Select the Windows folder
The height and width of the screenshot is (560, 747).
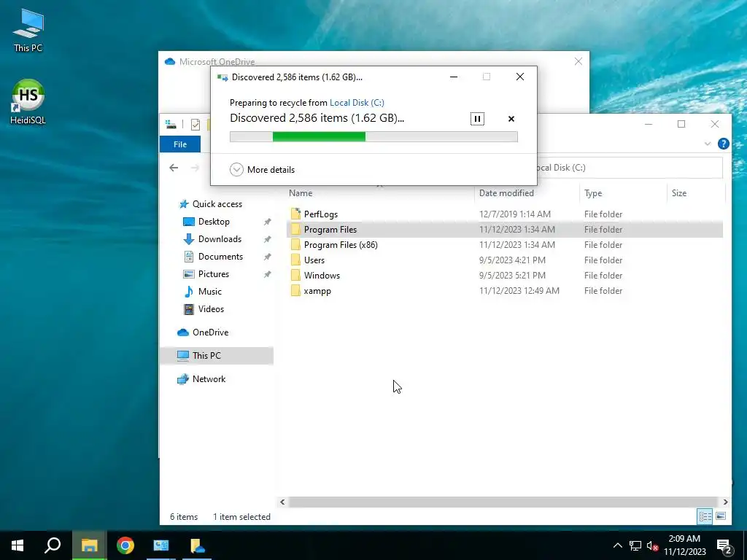[322, 275]
